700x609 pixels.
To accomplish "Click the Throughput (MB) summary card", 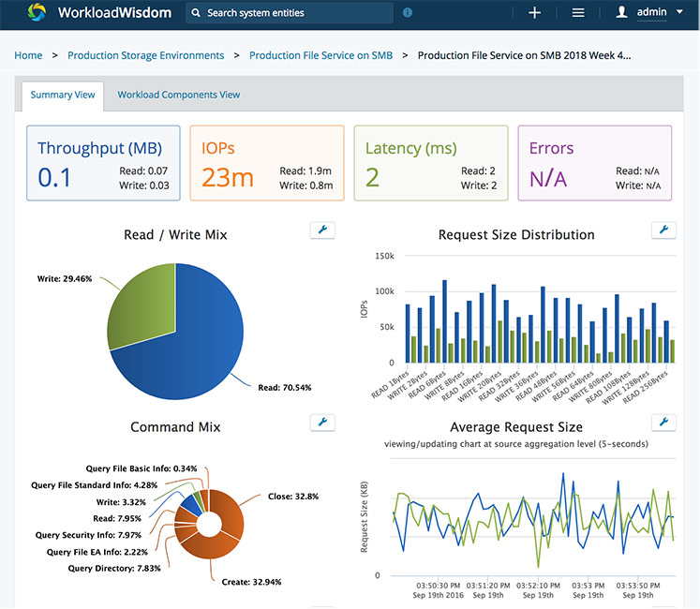I will tap(102, 163).
